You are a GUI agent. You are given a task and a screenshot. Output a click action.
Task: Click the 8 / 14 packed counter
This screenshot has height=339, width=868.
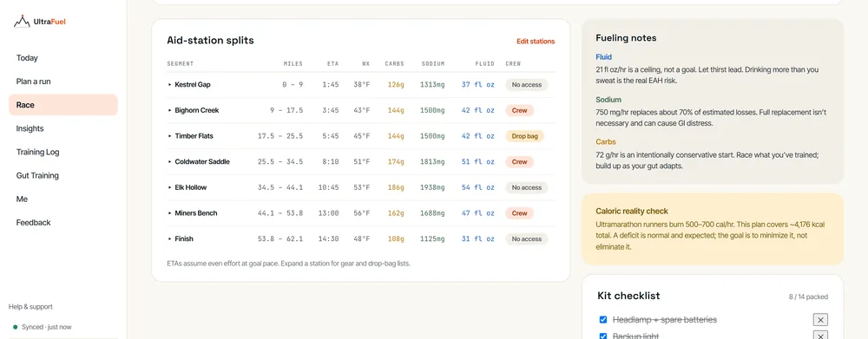pos(808,297)
